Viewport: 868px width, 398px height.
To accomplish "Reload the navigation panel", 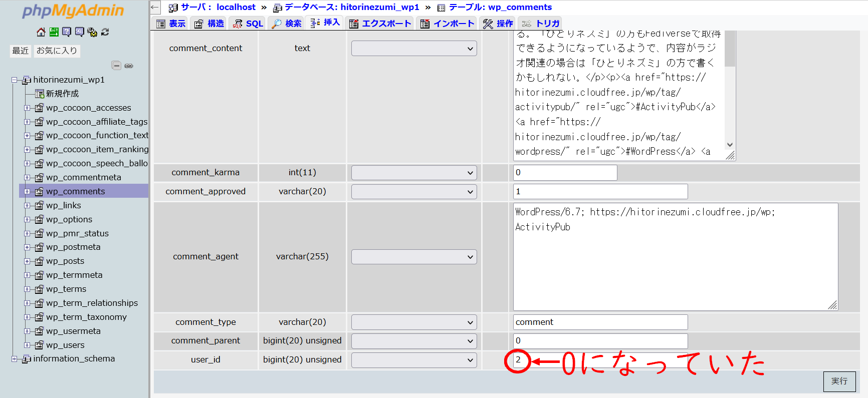I will click(105, 32).
